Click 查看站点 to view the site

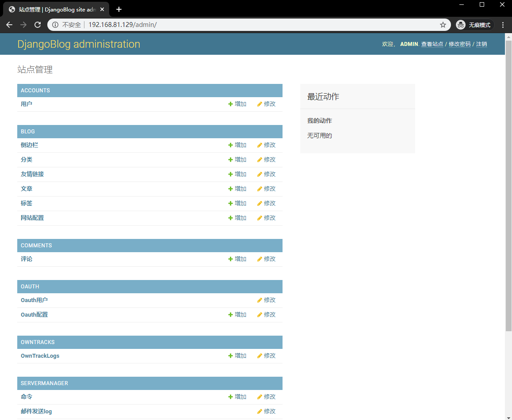432,44
